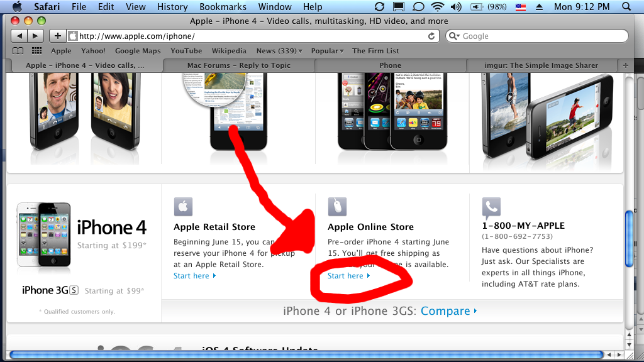Go back with the back arrow
The width and height of the screenshot is (644, 362).
pyautogui.click(x=19, y=36)
